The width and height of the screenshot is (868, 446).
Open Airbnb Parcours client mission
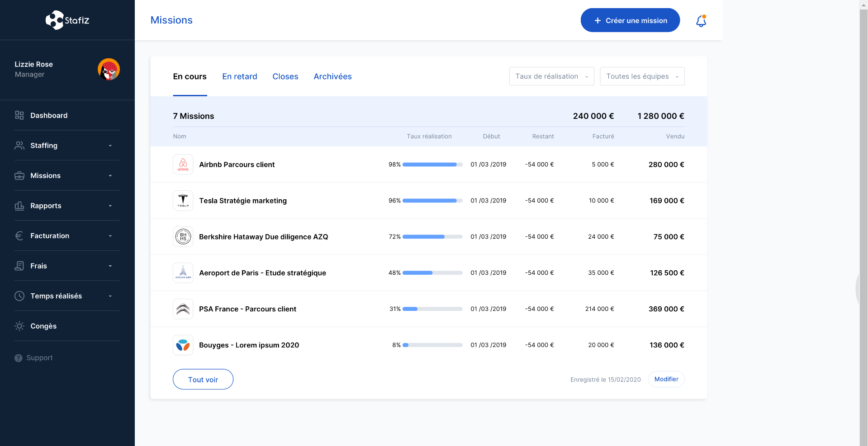(237, 164)
